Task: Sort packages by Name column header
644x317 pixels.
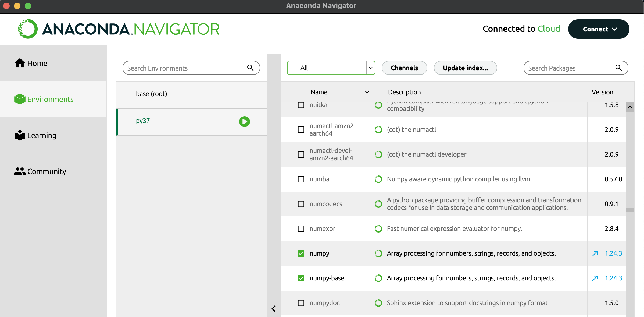Action: click(319, 92)
